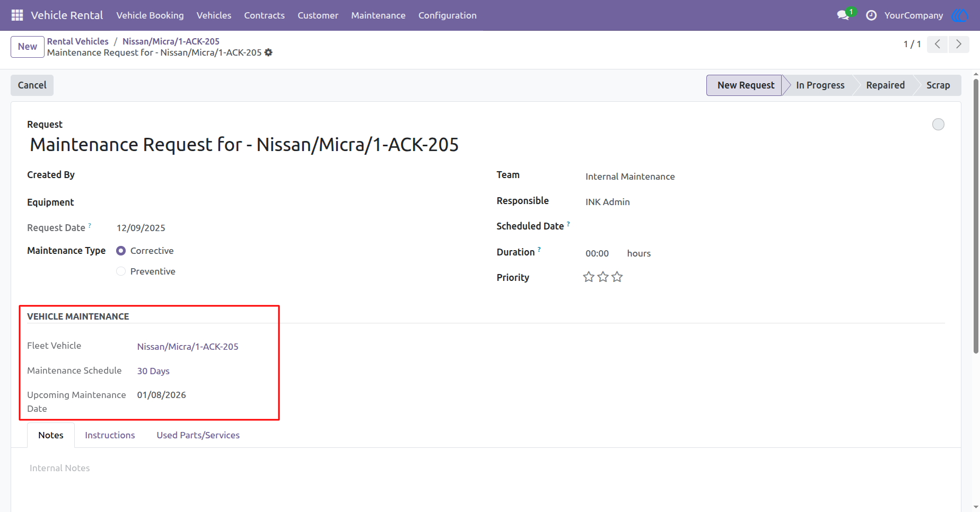Switch to Instructions tab

110,435
